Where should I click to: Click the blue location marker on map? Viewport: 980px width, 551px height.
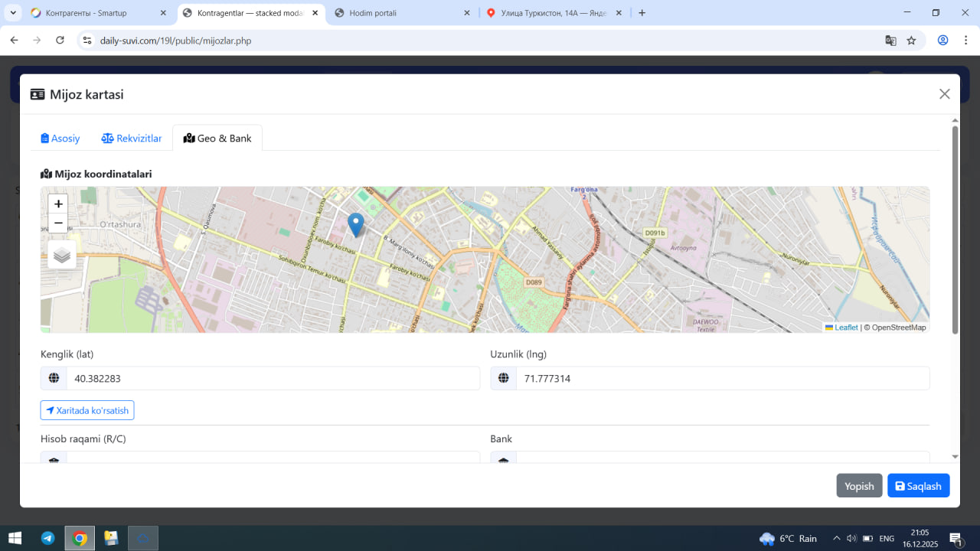pos(355,224)
